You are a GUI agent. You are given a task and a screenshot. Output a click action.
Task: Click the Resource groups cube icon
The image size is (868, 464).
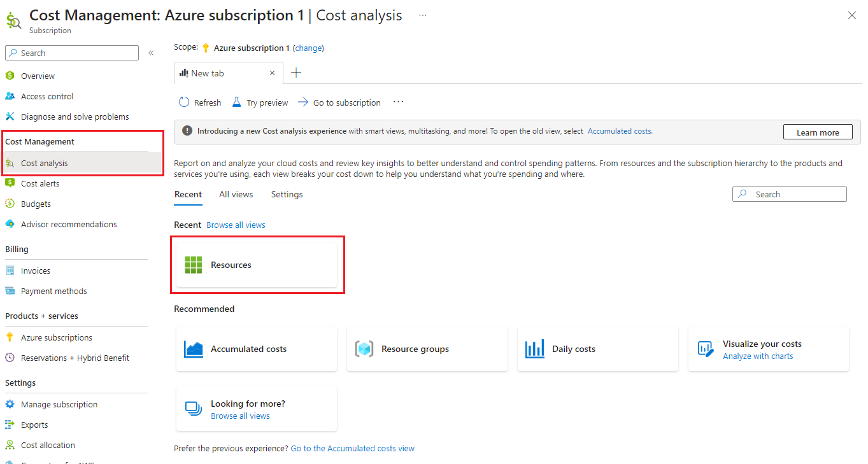[x=364, y=349]
